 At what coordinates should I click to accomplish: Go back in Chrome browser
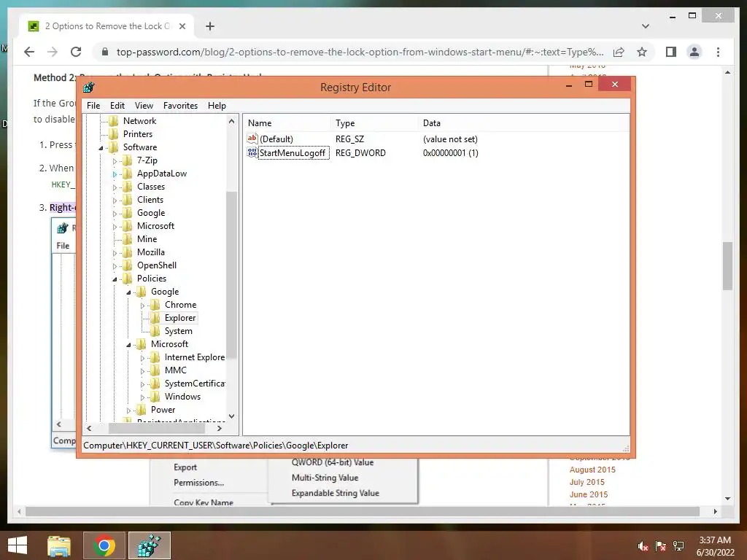29,52
